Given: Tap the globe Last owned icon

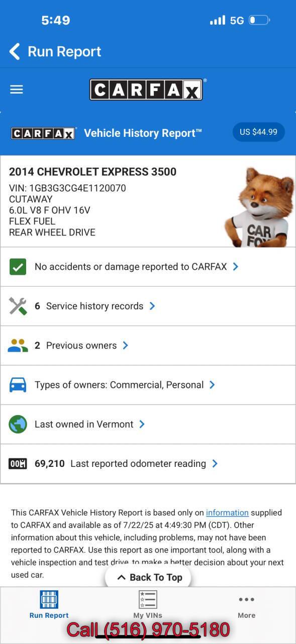Looking at the screenshot, I should (18, 424).
